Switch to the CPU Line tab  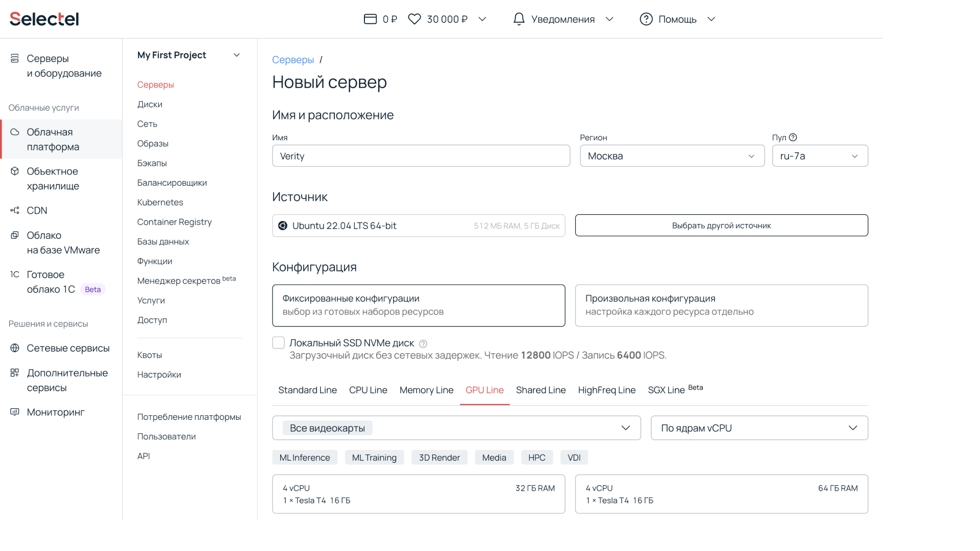tap(368, 390)
